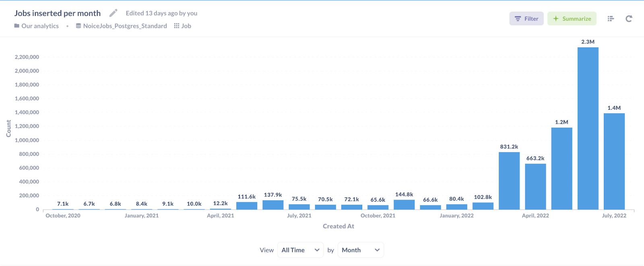Screen dimensions: 644x266
Task: Select the 831.2k bar in chart
Action: point(509,181)
